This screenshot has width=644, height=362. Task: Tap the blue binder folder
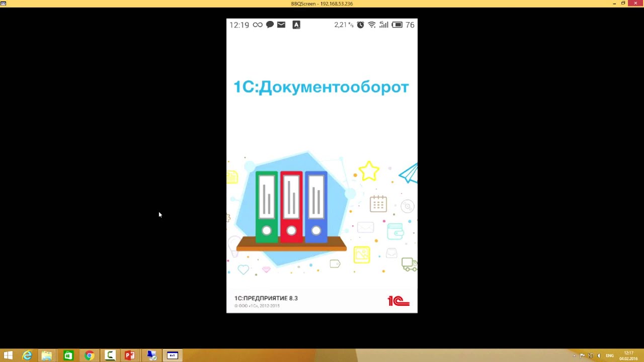click(316, 207)
